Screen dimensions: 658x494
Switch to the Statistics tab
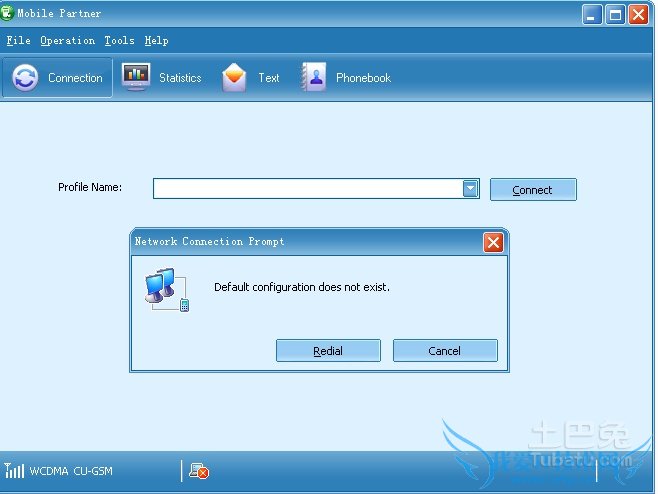pos(162,78)
